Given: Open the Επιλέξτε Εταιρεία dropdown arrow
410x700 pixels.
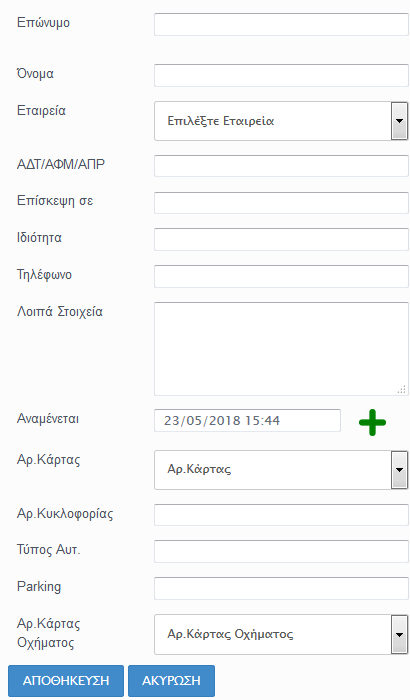Looking at the screenshot, I should pyautogui.click(x=399, y=121).
